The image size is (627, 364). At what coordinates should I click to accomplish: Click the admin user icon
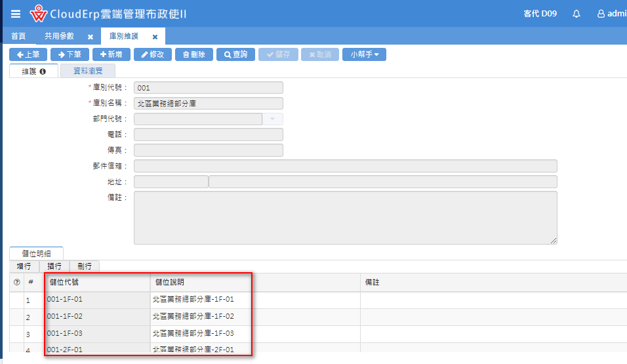tap(600, 14)
